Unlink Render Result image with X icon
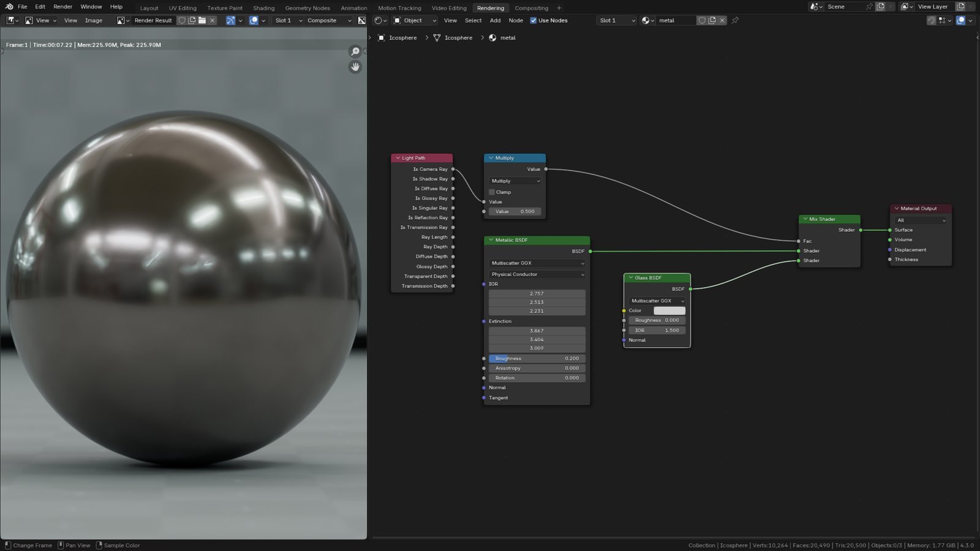 213,20
